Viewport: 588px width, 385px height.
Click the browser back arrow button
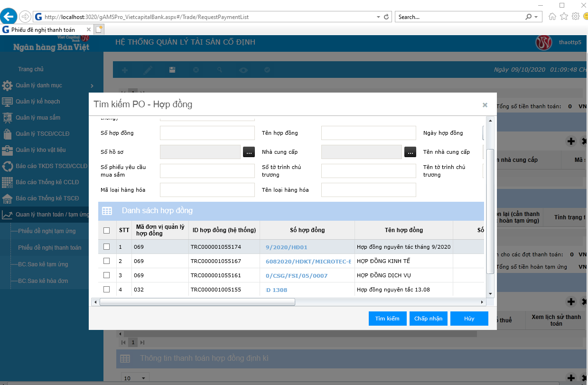[9, 17]
